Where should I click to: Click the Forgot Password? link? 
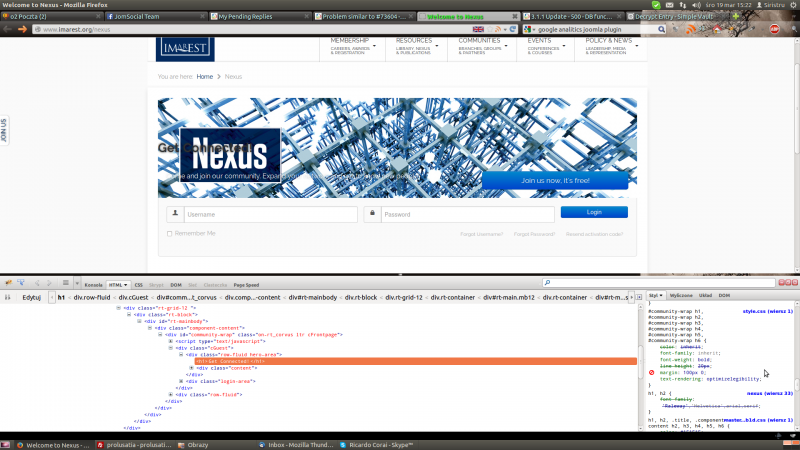(x=534, y=234)
